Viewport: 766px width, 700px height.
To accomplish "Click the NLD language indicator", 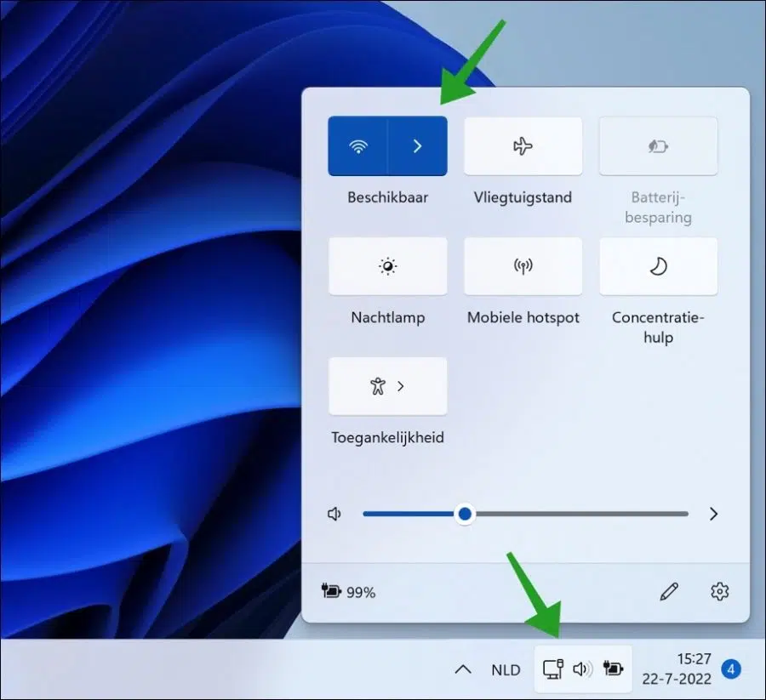I will (506, 669).
